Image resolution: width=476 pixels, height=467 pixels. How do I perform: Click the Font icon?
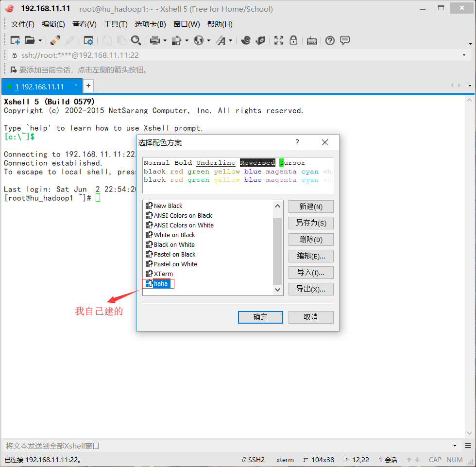pyautogui.click(x=221, y=40)
